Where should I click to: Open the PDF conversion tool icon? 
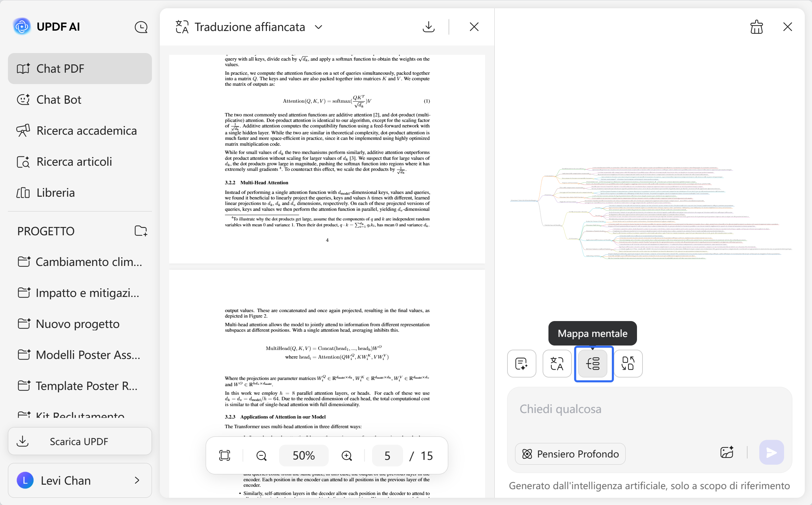[628, 364]
